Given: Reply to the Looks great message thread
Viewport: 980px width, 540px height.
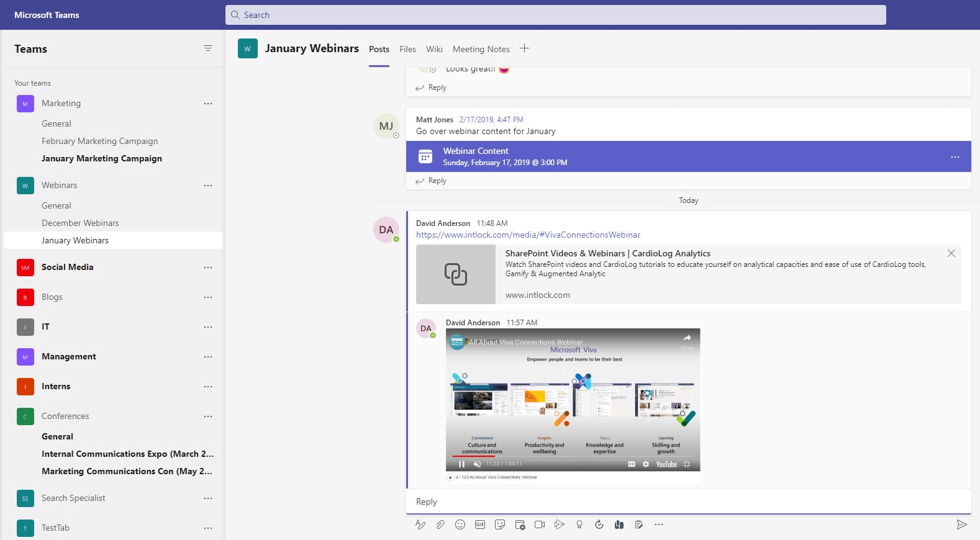Looking at the screenshot, I should pyautogui.click(x=431, y=88).
